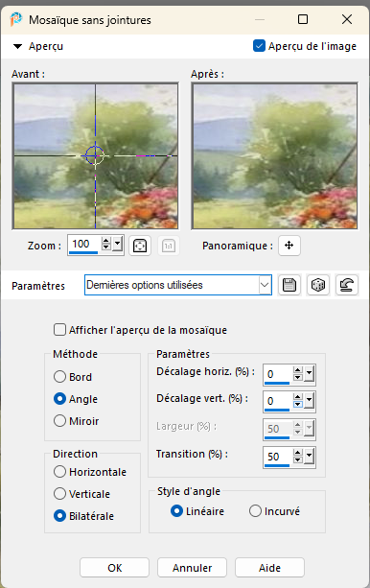Choose the Incurvé angle style
Viewport: 370px width, 588px height.
[255, 511]
